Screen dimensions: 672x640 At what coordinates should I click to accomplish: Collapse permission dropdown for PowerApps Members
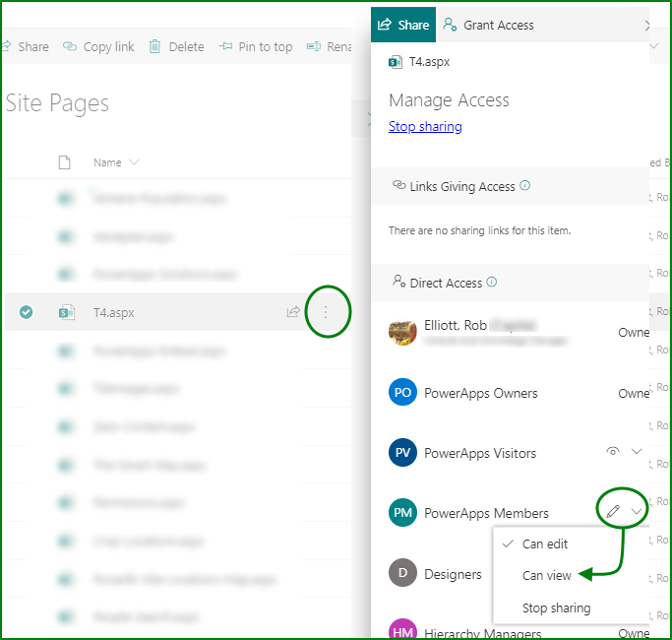coord(637,511)
